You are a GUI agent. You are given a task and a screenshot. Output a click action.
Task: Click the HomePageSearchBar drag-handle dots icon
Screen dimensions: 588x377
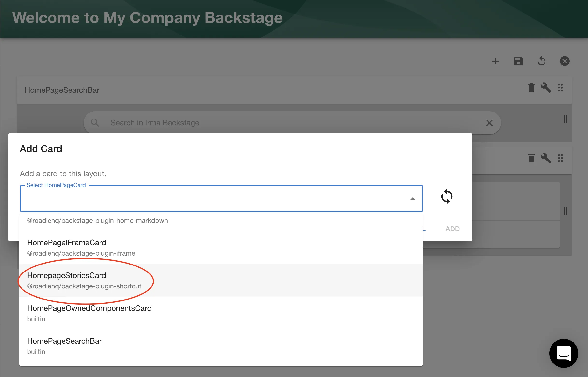560,88
